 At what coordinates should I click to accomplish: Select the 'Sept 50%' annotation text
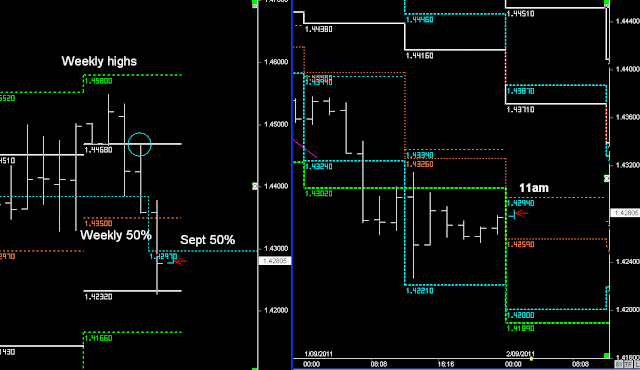[207, 240]
